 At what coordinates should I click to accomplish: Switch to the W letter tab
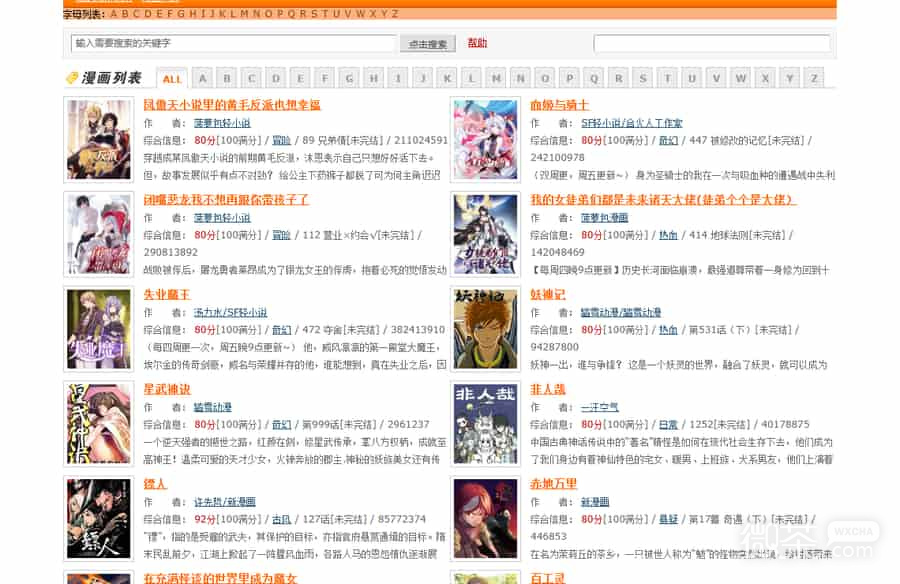(741, 78)
